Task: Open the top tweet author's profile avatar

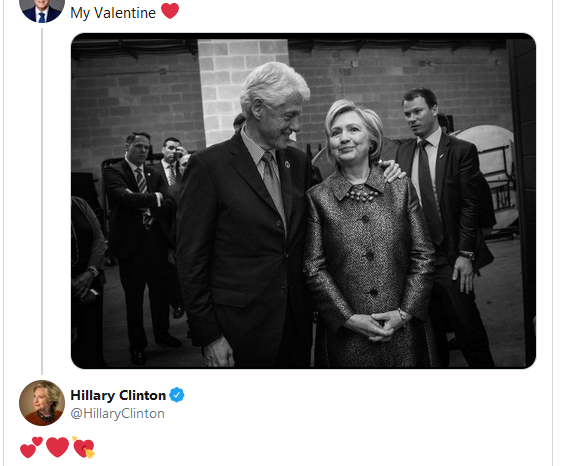Action: (x=42, y=9)
